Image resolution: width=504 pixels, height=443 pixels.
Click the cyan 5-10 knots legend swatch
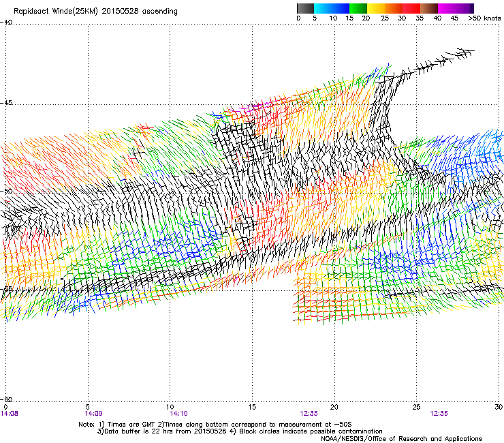[323, 8]
